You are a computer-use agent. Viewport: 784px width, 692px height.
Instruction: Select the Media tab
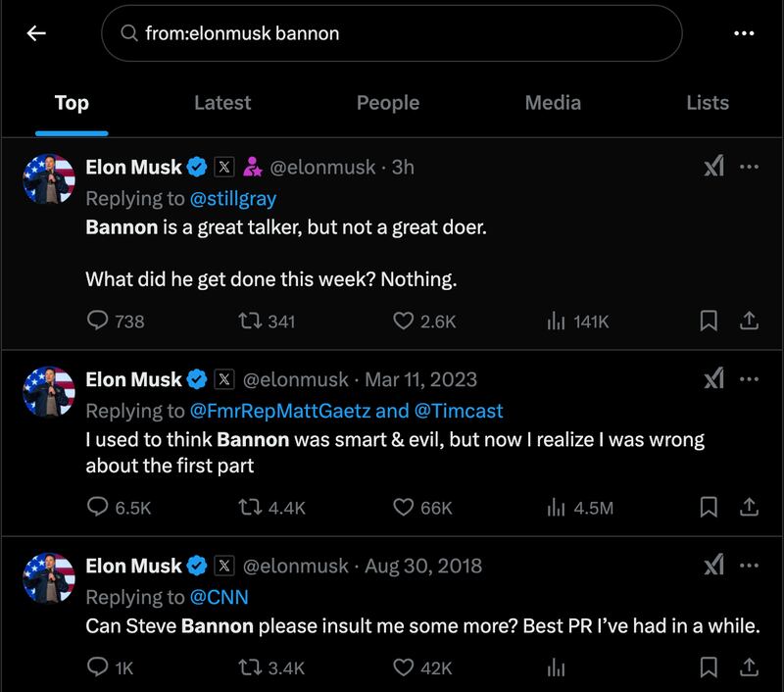553,103
